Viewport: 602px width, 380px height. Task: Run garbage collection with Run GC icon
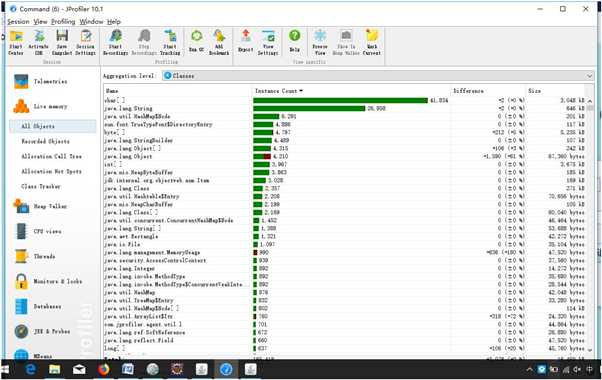[197, 41]
